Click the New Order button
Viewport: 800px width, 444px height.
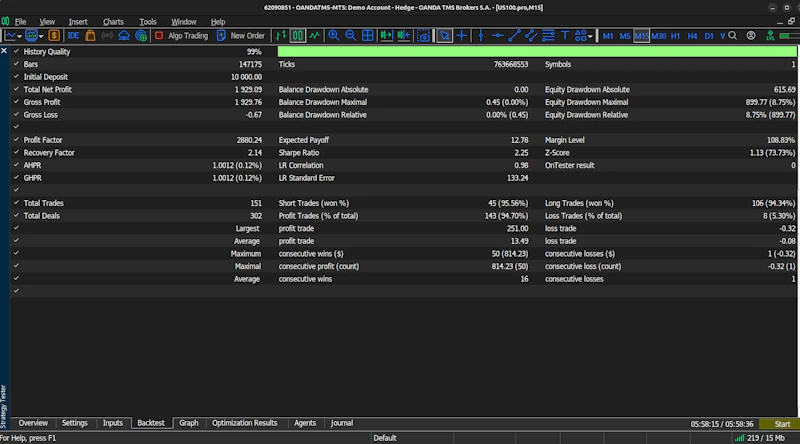(241, 36)
